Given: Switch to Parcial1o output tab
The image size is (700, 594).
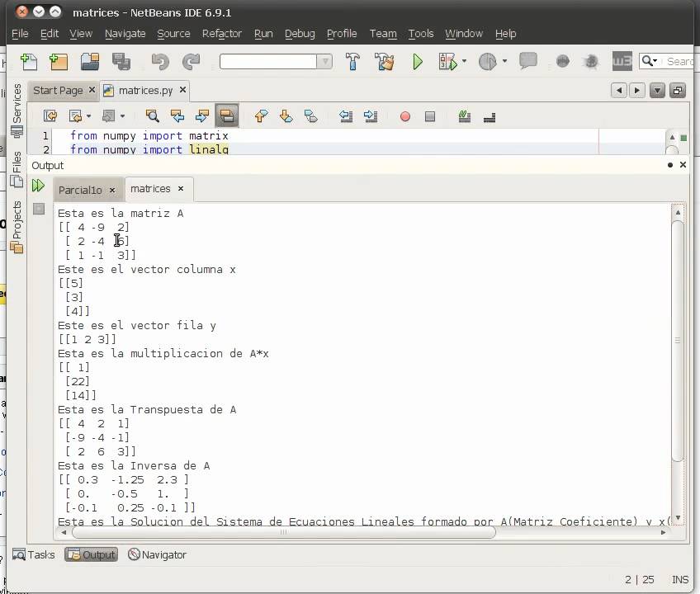Looking at the screenshot, I should tap(80, 190).
